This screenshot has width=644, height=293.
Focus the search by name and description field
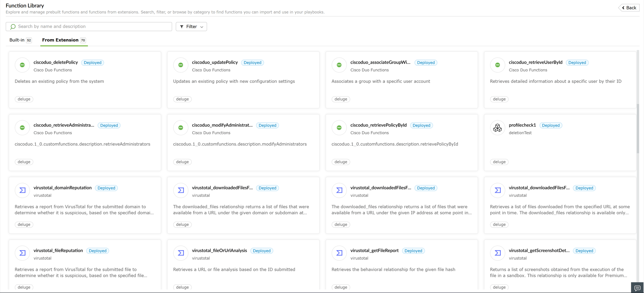(89, 26)
